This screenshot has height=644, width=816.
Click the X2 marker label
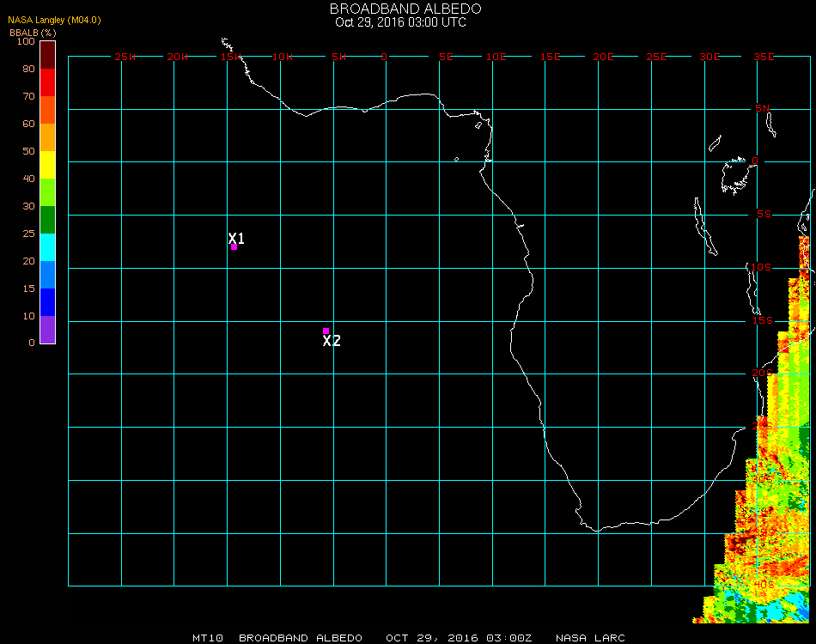point(332,341)
